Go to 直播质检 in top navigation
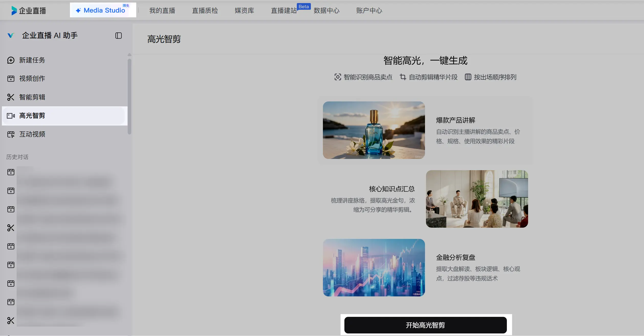The image size is (644, 336). (205, 10)
